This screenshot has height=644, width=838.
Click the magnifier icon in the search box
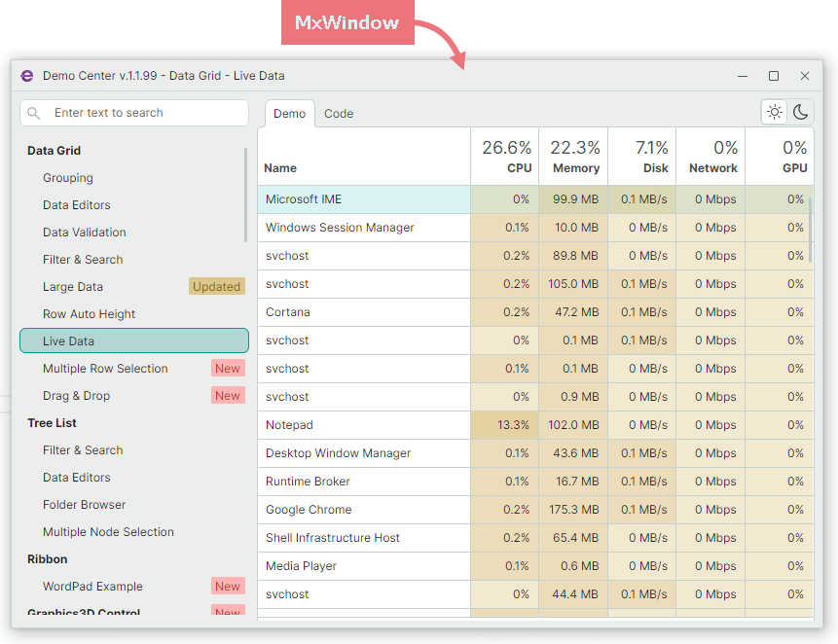click(34, 113)
